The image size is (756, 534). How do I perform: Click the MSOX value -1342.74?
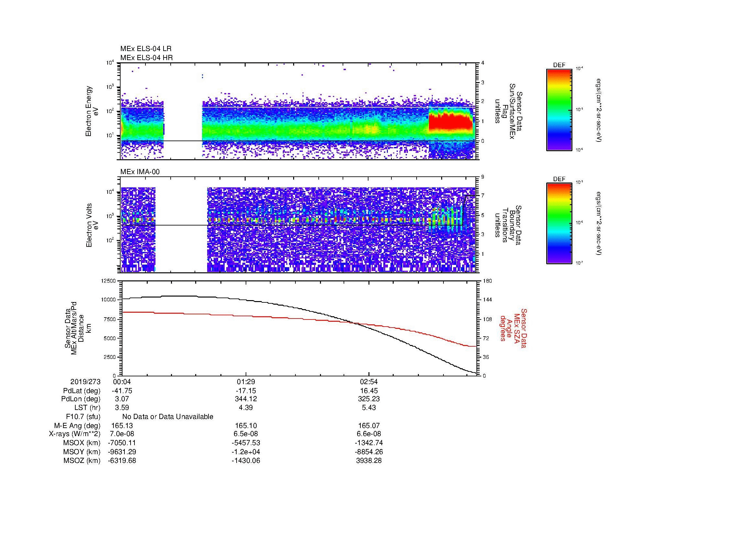click(x=369, y=443)
